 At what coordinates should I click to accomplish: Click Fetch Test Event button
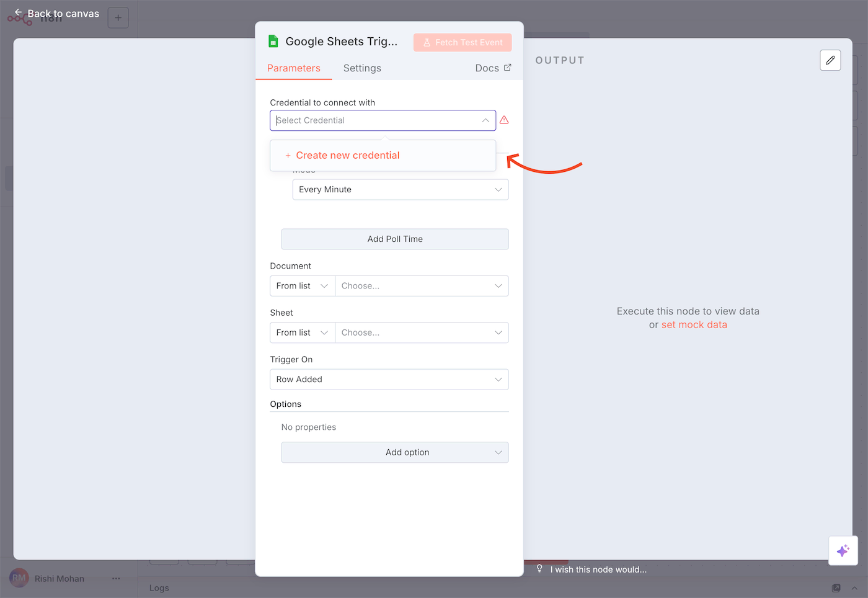463,42
